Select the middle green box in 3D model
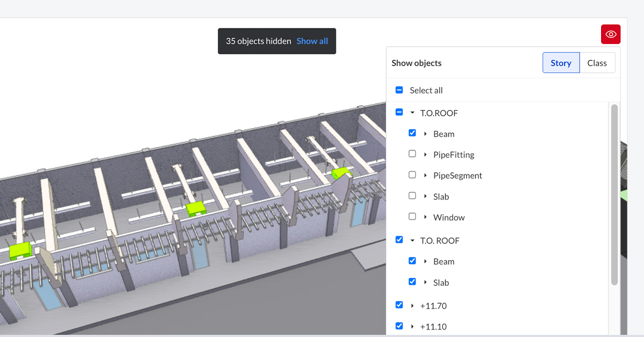The image size is (644, 337). (x=196, y=207)
